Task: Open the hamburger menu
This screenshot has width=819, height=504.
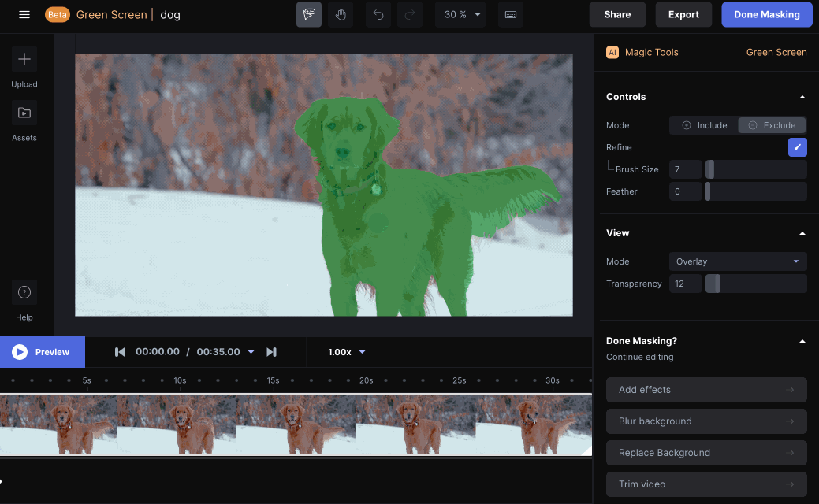Action: (24, 15)
